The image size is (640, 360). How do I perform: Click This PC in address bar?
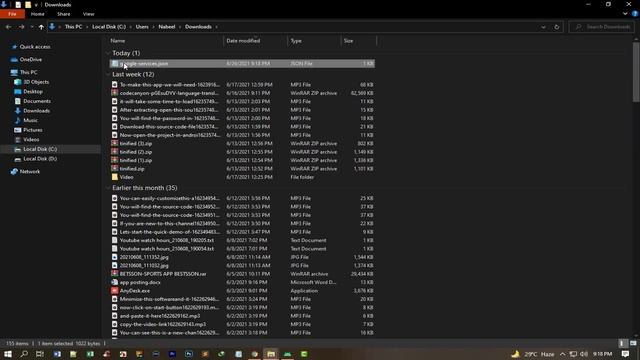(x=73, y=27)
